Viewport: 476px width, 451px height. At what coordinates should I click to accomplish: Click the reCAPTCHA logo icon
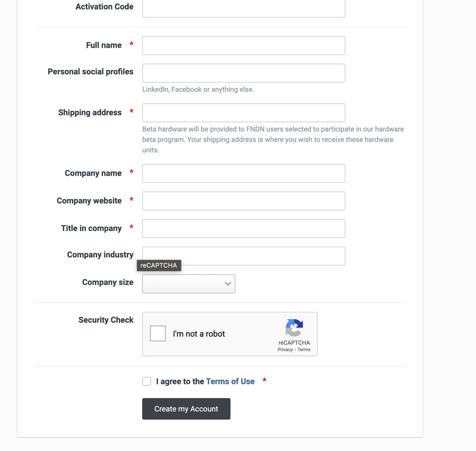pos(294,328)
